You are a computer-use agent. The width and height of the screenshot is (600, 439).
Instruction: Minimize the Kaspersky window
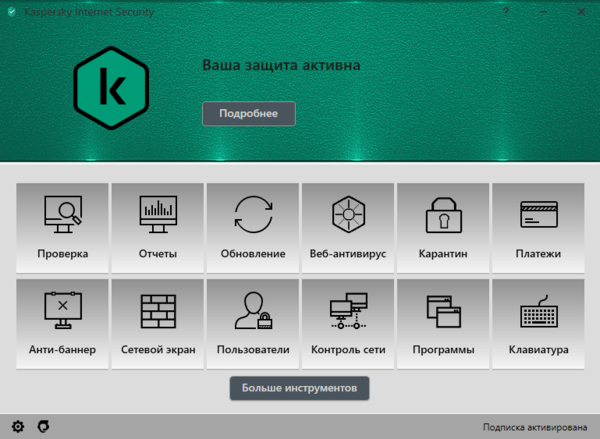[x=543, y=12]
